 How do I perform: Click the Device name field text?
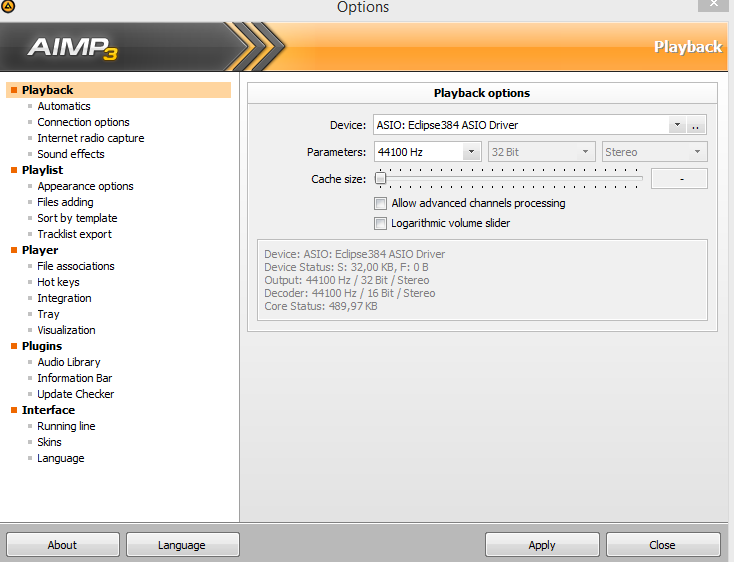coord(447,125)
